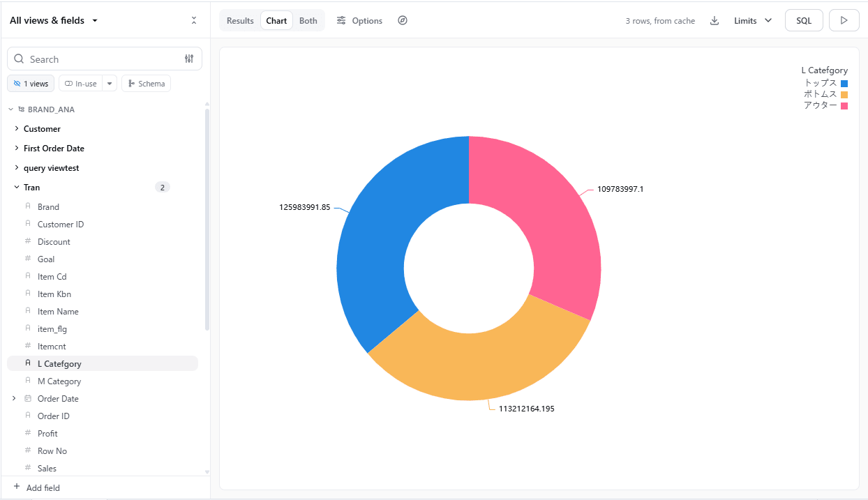Click the L Catefgory legend title
The height and width of the screenshot is (500, 868).
(825, 70)
